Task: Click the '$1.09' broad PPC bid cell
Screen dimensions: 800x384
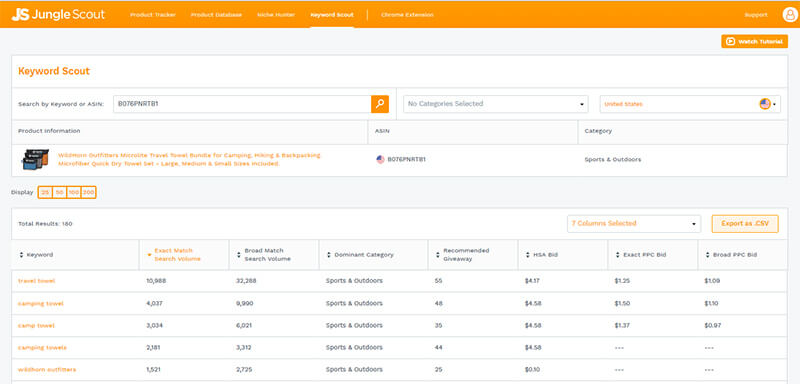Action: [712, 281]
